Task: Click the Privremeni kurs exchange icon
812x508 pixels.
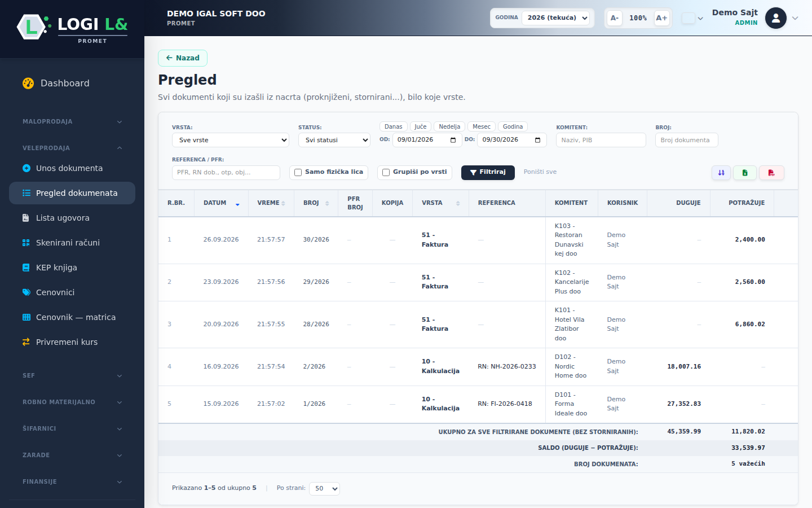Action: click(26, 342)
